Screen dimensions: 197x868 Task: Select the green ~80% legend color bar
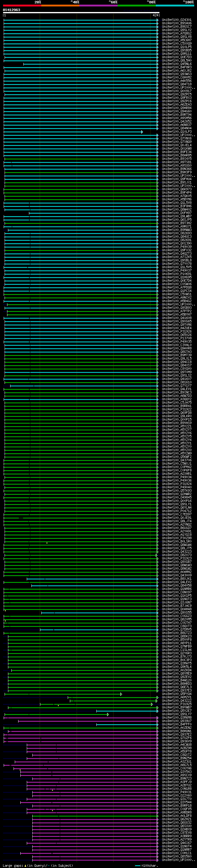pyautogui.click(x=136, y=6)
